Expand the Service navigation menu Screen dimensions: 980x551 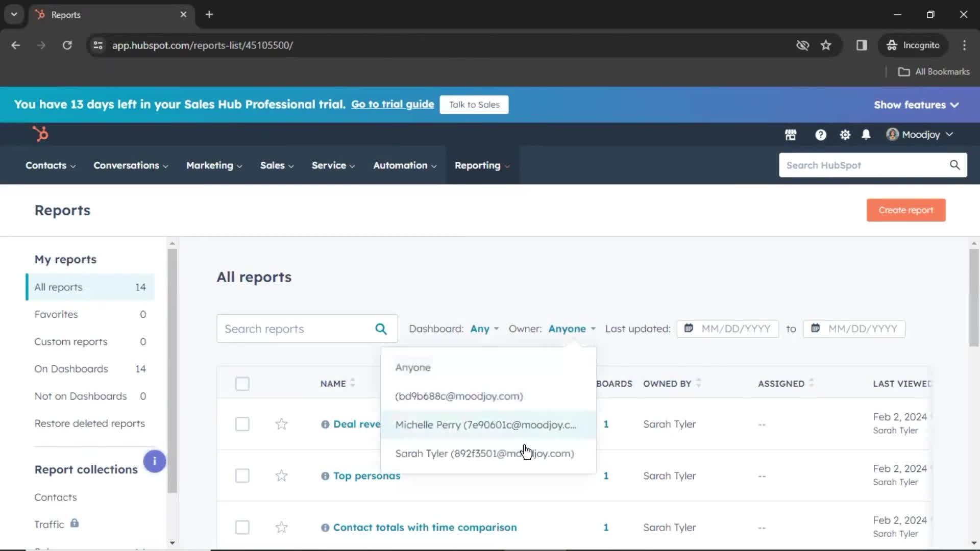tap(333, 165)
